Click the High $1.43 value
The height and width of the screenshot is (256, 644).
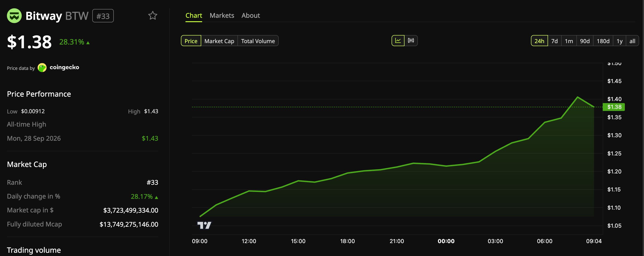coord(151,111)
